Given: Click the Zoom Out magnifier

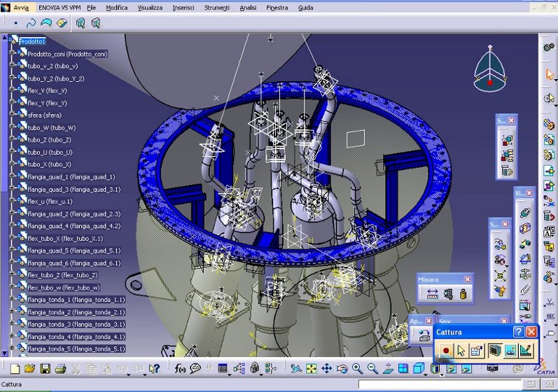Looking at the screenshot, I should (372, 368).
